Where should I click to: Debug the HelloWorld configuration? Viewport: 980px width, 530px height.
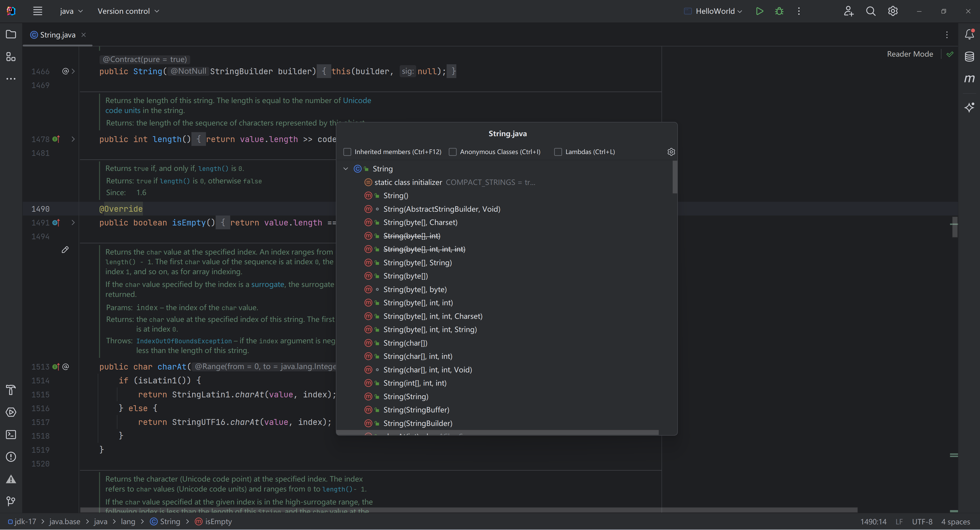tap(779, 11)
